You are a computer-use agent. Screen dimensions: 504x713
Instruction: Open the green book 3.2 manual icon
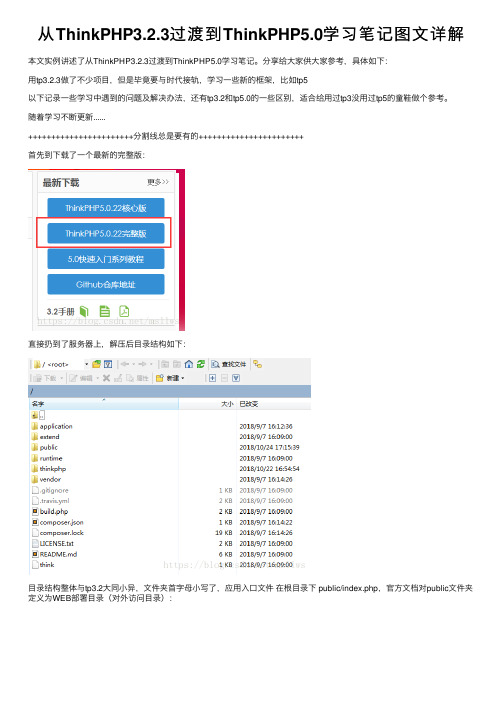84,311
